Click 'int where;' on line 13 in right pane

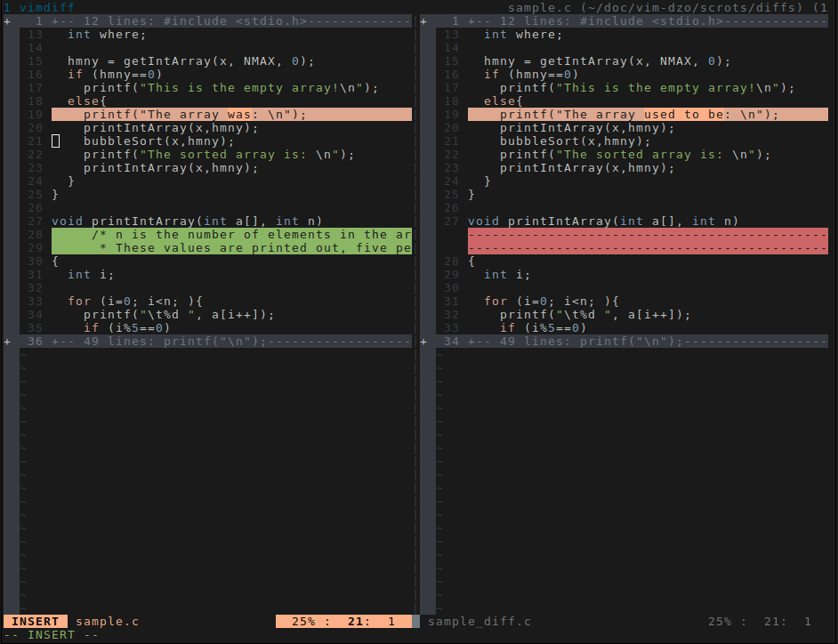(x=523, y=35)
